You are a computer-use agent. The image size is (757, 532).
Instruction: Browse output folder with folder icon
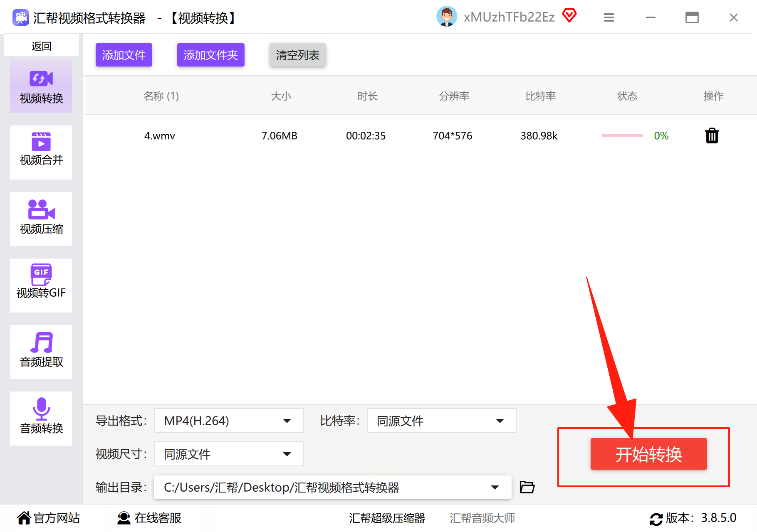527,487
